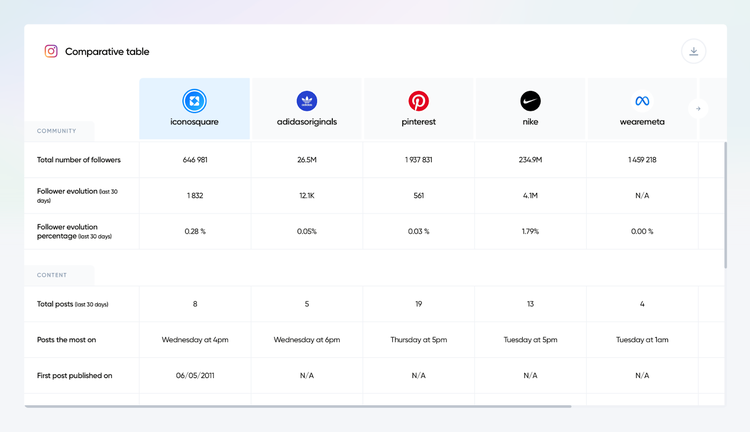Click the vertical scrollbar on right edge
Viewport: 750px width, 432px height.
coord(725,205)
